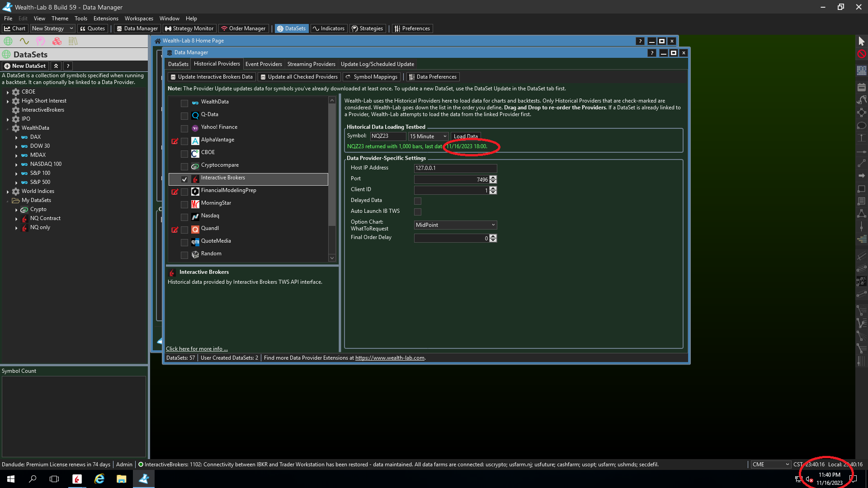Expand the CBOE dataset tree node
Viewport: 868px width, 488px height.
pyautogui.click(x=8, y=92)
